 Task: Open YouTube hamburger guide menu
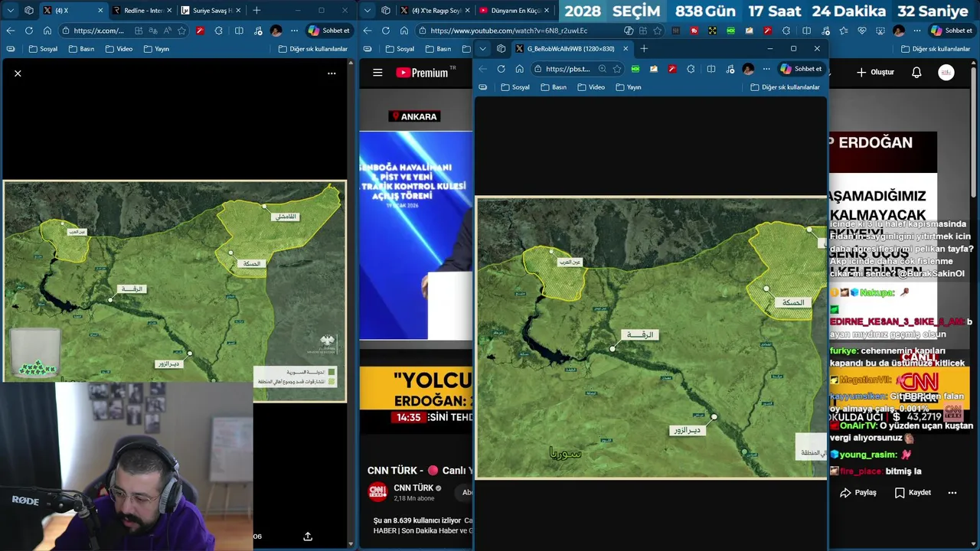377,73
